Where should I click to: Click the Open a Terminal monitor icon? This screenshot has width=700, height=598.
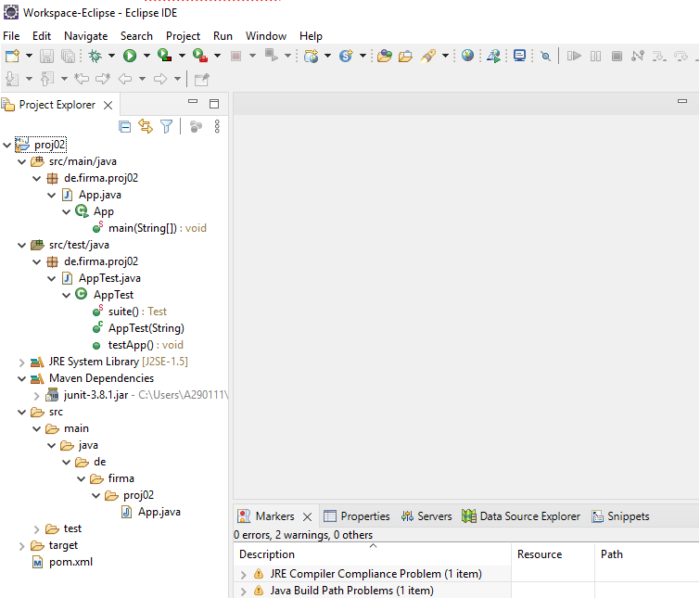[519, 56]
